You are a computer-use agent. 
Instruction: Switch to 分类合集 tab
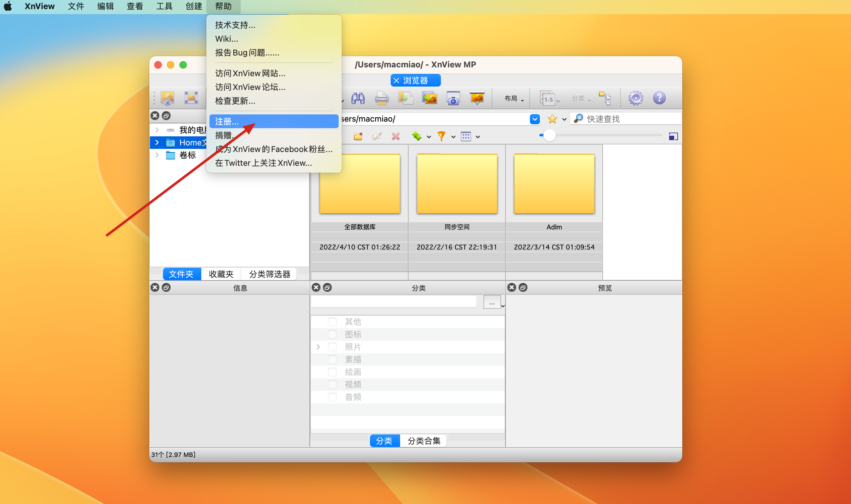[x=424, y=440]
